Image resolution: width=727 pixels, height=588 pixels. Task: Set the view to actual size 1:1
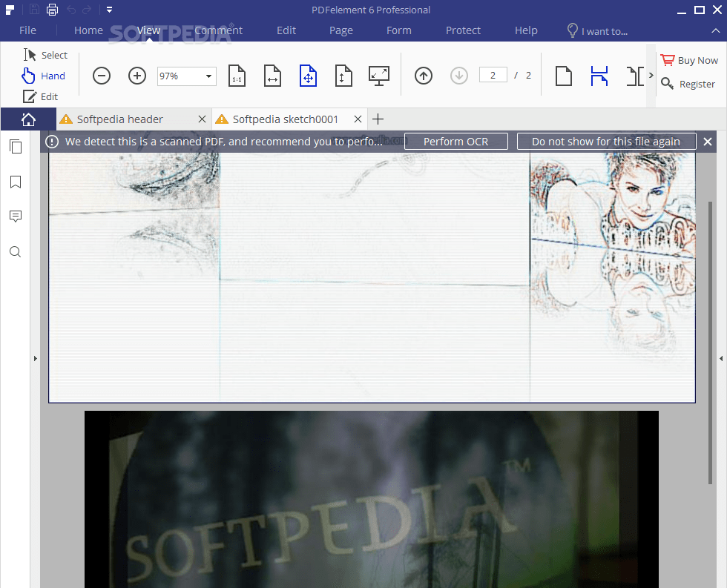coord(237,76)
